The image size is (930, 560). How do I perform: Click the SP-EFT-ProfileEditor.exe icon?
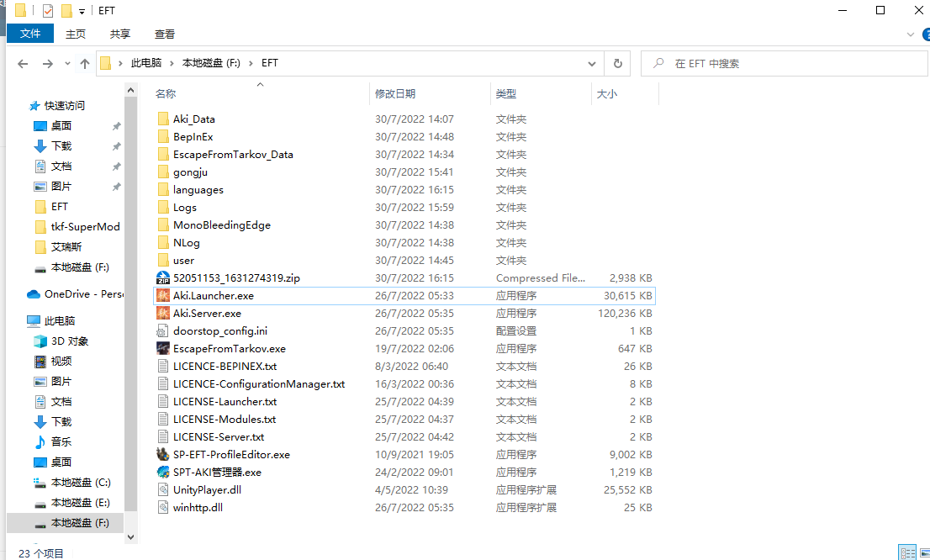click(x=163, y=454)
